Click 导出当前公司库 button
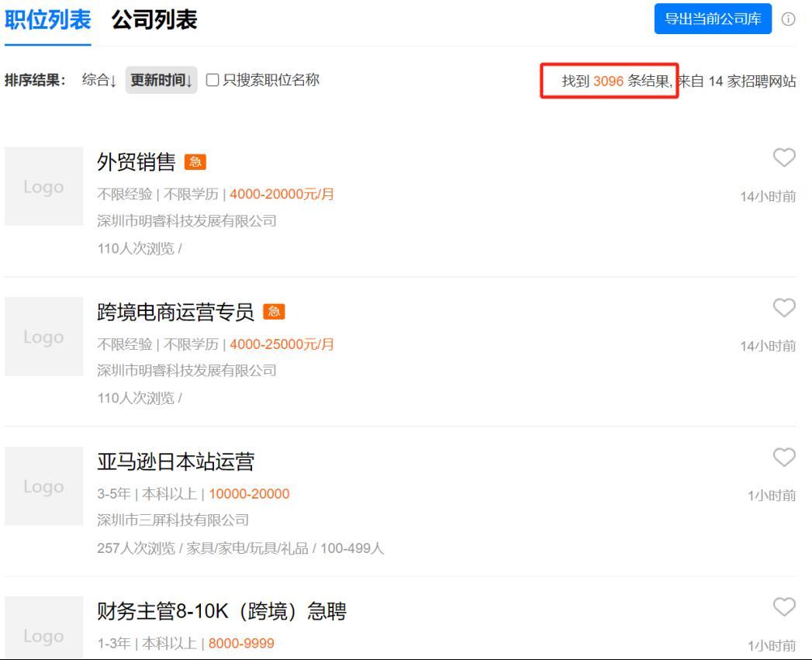 pyautogui.click(x=714, y=19)
